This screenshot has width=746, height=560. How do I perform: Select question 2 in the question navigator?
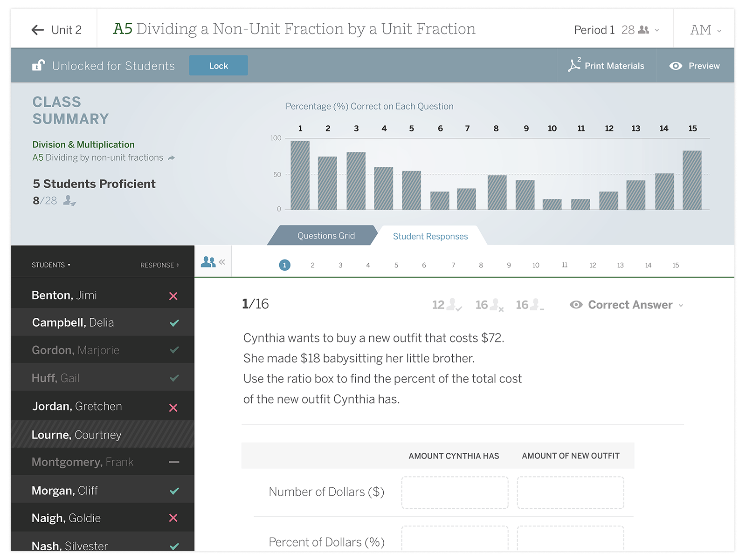(x=312, y=265)
